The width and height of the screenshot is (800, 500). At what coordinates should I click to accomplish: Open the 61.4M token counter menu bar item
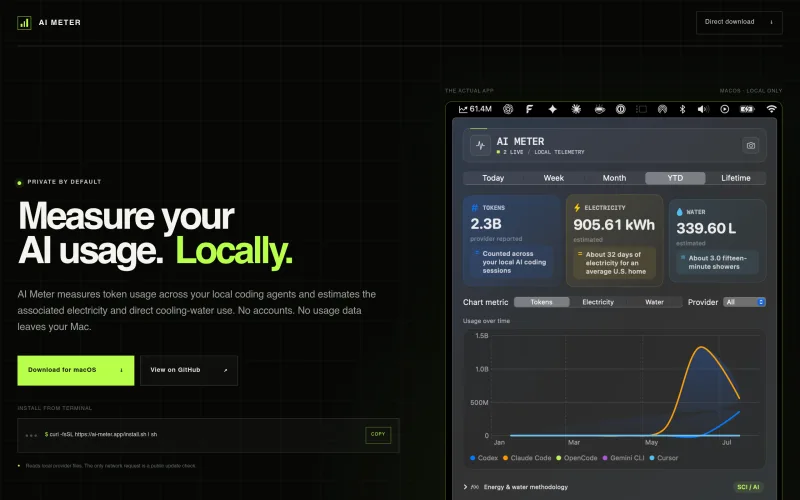pyautogui.click(x=475, y=109)
